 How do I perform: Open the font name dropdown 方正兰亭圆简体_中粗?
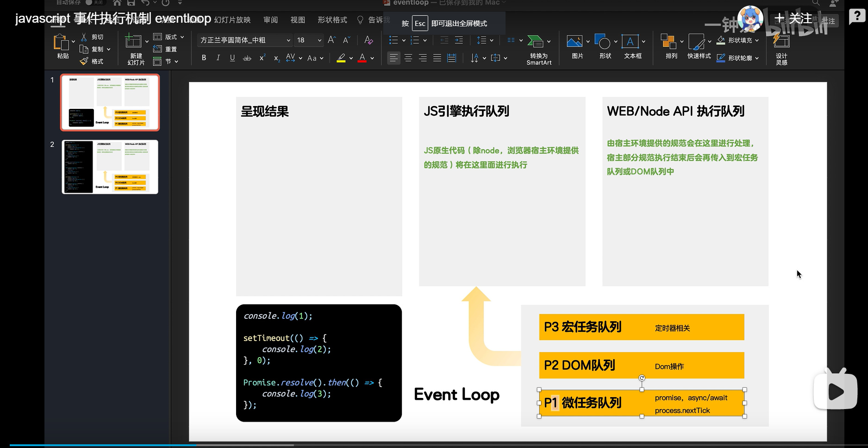point(245,40)
